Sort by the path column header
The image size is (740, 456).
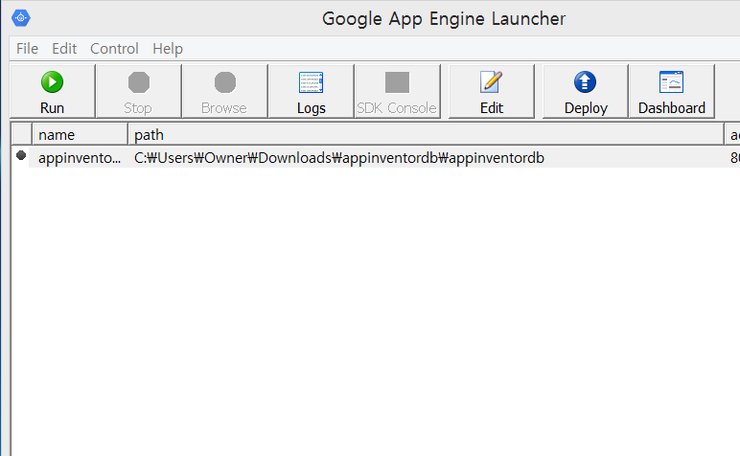point(426,135)
